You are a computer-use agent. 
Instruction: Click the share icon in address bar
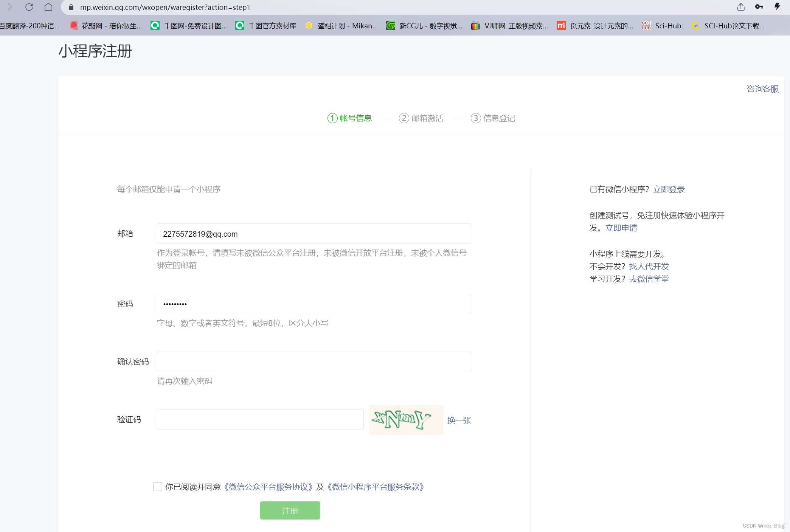click(x=741, y=7)
